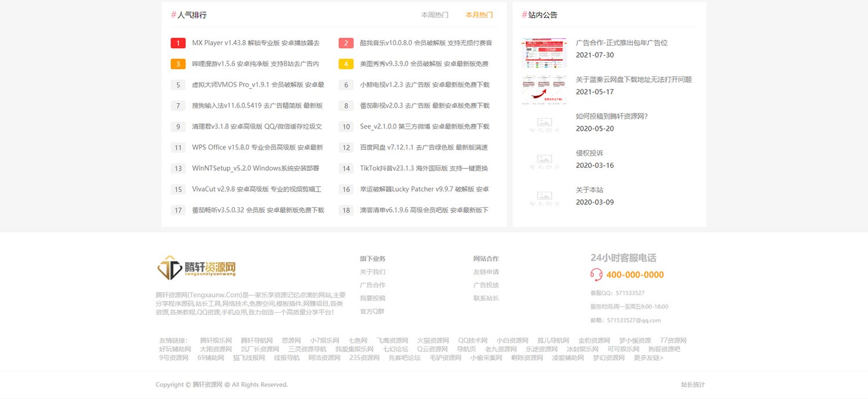Open 虚拟大师VMOS Pro entry
The width and height of the screenshot is (868, 399).
(x=258, y=85)
